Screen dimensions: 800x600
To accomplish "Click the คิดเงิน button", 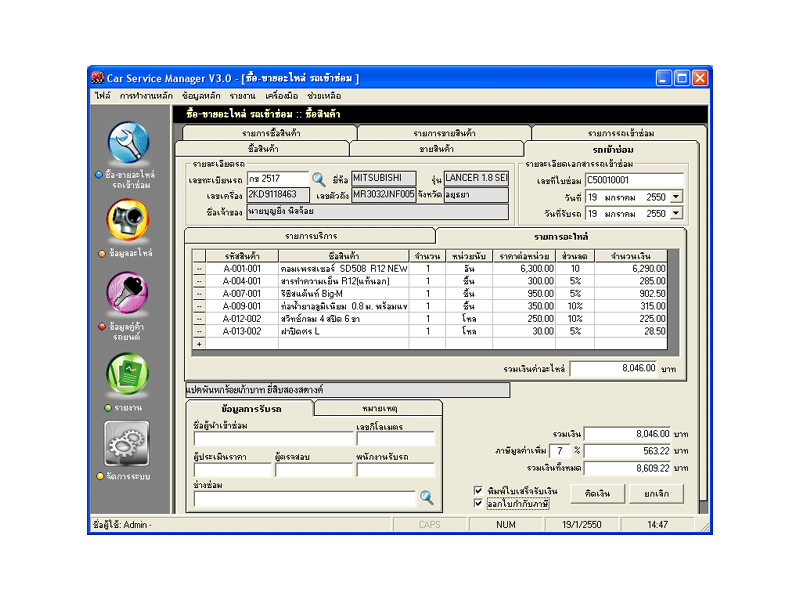I will [597, 493].
